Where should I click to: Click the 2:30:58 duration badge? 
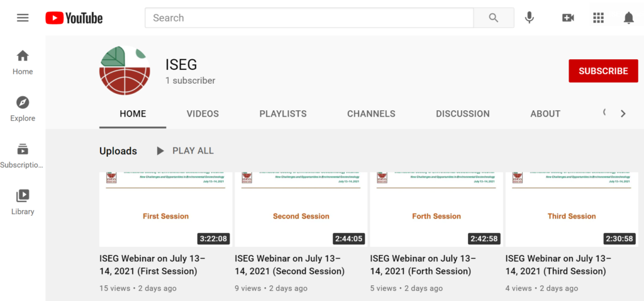619,239
